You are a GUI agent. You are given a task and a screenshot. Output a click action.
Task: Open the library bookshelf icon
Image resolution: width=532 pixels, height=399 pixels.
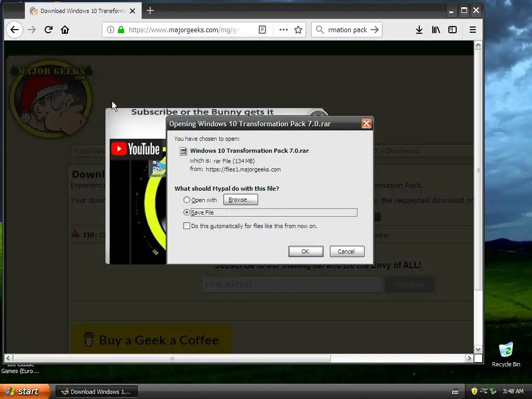(x=436, y=30)
